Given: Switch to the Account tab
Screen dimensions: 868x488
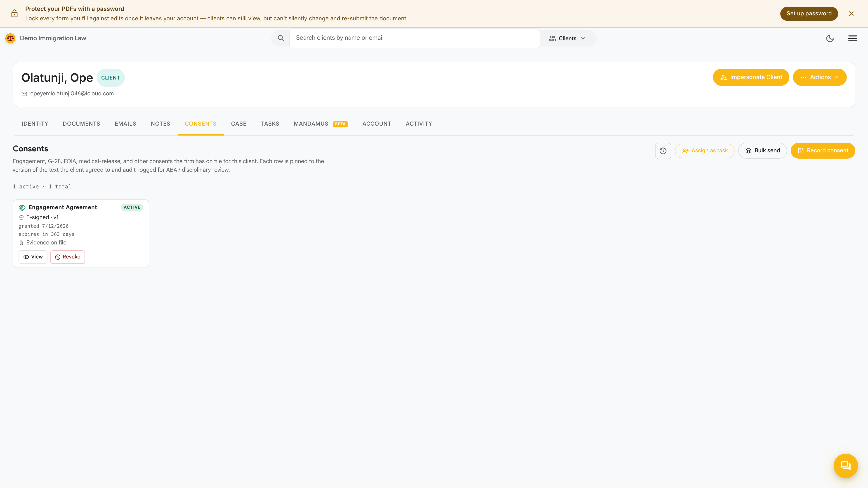Looking at the screenshot, I should coord(377,124).
